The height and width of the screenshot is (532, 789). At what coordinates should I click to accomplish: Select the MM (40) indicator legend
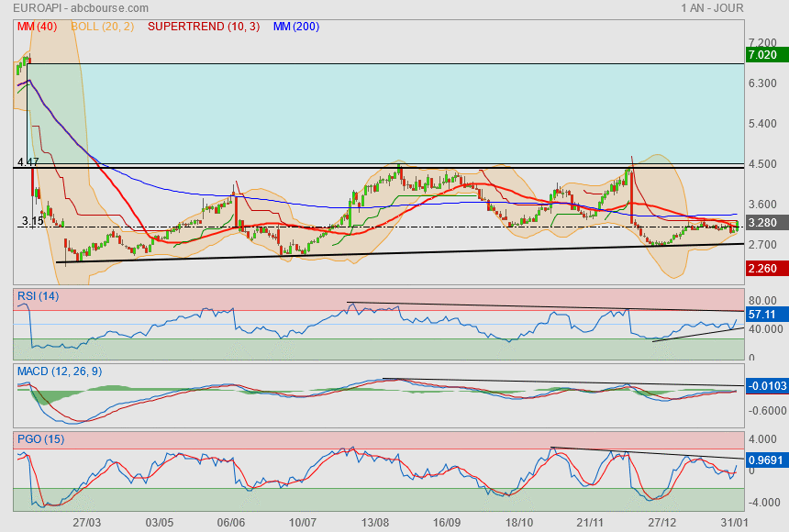[x=38, y=27]
